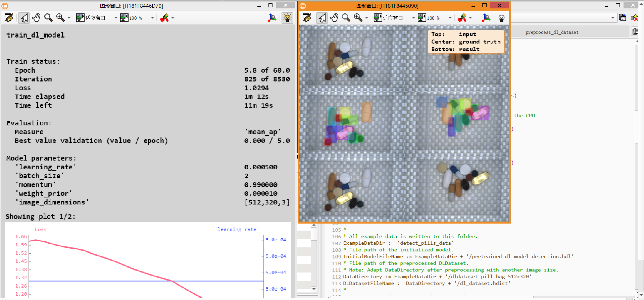Image resolution: width=644 pixels, height=300 pixels.
Task: Select the hand pan tool in window H181F8445090
Action: point(334,18)
